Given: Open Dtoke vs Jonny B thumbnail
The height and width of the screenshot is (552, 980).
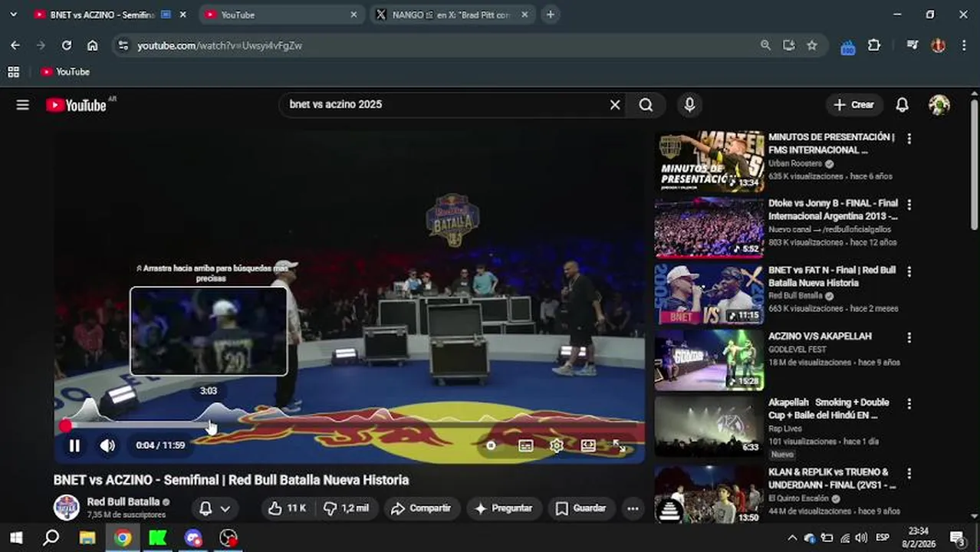Looking at the screenshot, I should click(x=709, y=228).
